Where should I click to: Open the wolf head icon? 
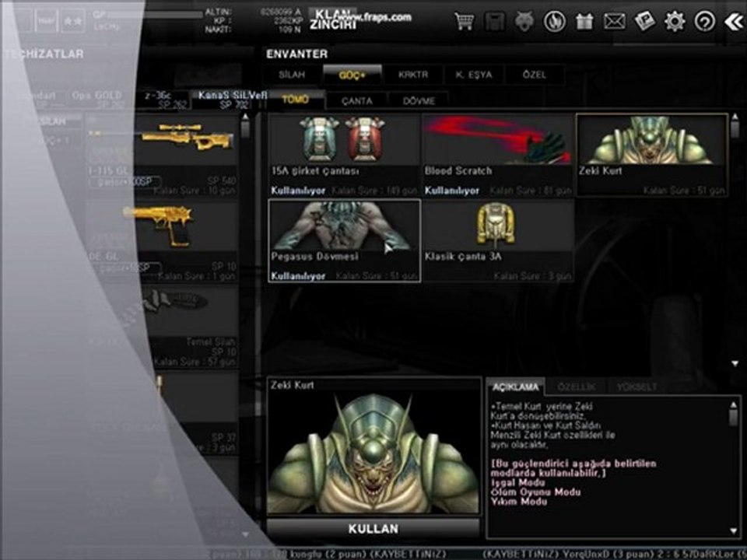(524, 22)
